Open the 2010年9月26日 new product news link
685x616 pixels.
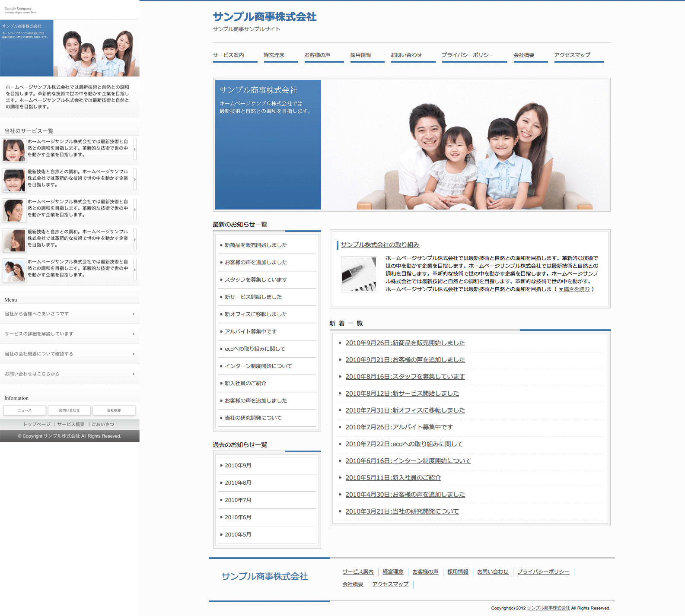click(x=405, y=343)
